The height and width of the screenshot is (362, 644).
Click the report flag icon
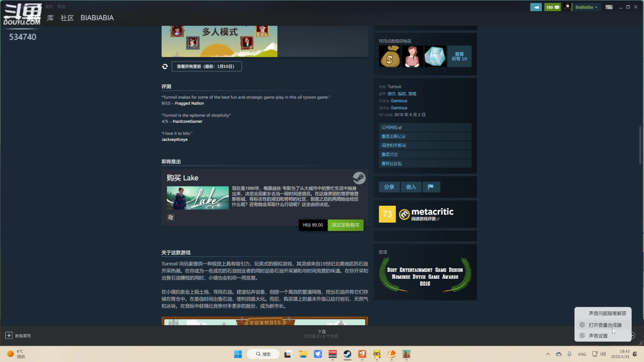(x=431, y=187)
